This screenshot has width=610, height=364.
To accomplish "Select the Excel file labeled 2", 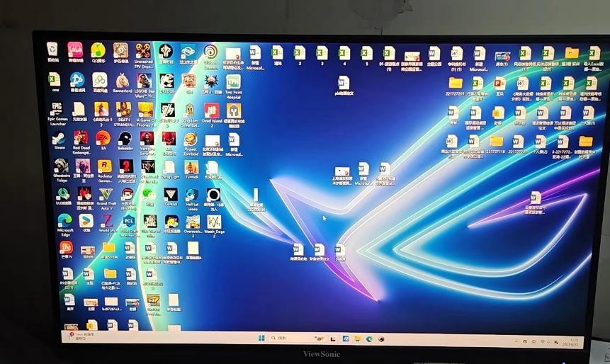I will [x=300, y=54].
